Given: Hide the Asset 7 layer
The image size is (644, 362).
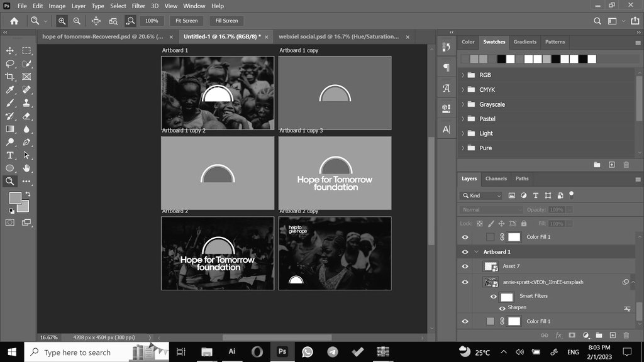Looking at the screenshot, I should coord(465,266).
